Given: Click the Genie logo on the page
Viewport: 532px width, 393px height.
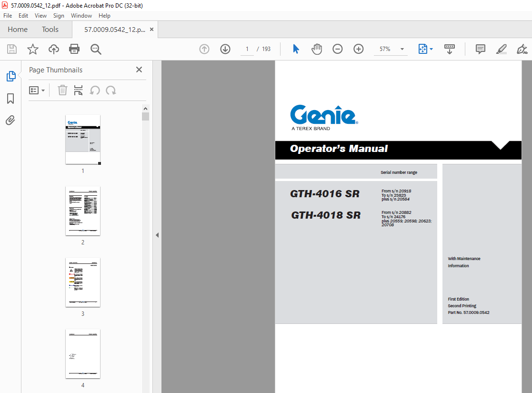Looking at the screenshot, I should click(x=324, y=118).
